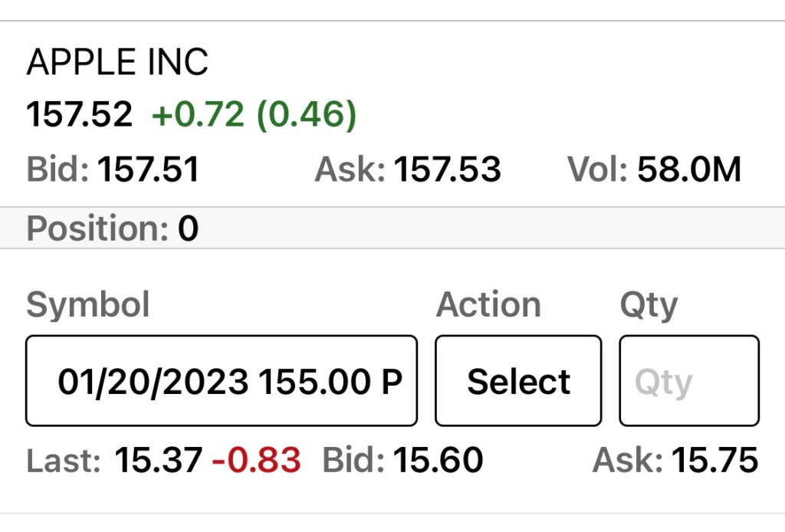Tap the option last price 15.37

tap(158, 461)
